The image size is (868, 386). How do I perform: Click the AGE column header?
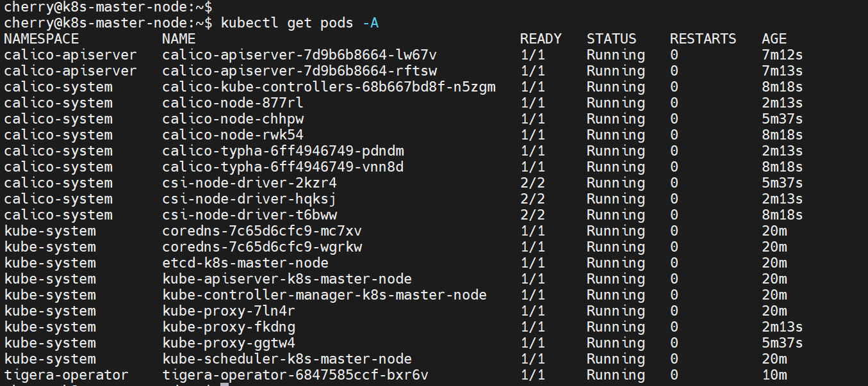point(774,39)
